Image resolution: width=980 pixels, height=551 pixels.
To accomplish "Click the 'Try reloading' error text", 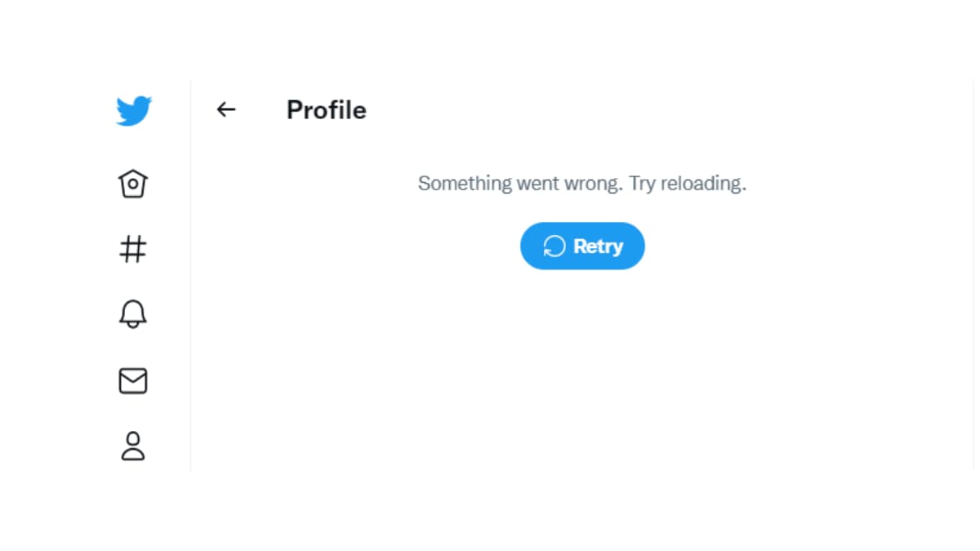I will (688, 184).
